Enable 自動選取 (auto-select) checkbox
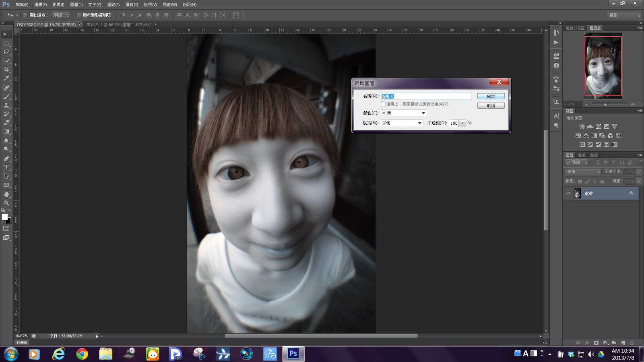Viewport: 644px width, 362px height. (25, 15)
